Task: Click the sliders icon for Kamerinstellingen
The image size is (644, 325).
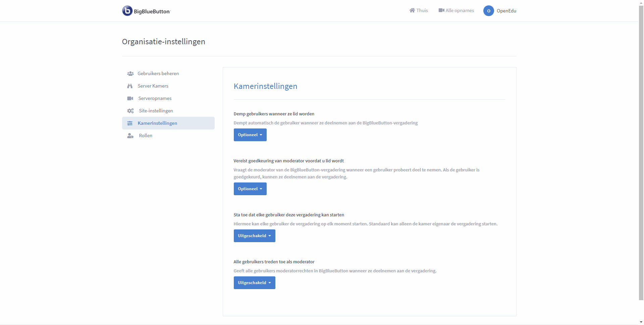Action: tap(130, 123)
